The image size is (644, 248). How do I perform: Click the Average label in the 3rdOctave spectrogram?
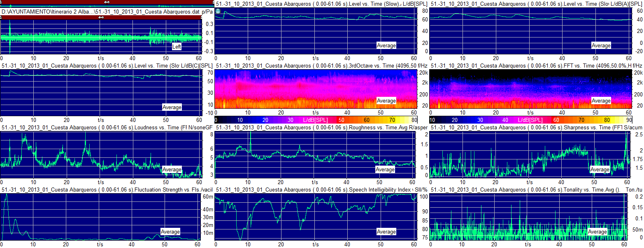click(386, 101)
